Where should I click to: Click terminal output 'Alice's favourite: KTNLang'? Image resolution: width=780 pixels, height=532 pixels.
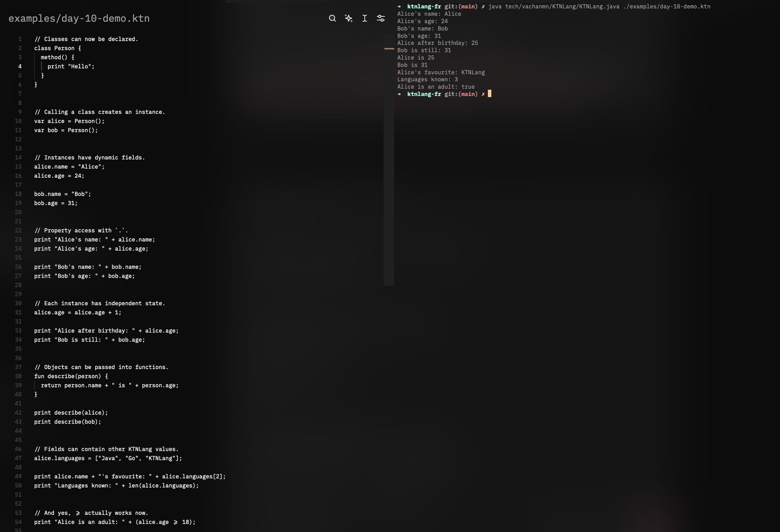441,72
